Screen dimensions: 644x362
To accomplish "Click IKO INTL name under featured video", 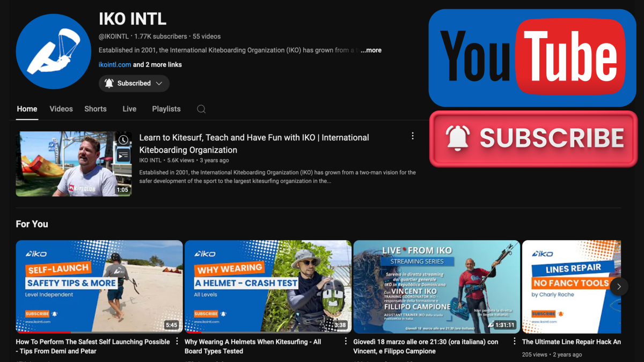I will point(150,160).
